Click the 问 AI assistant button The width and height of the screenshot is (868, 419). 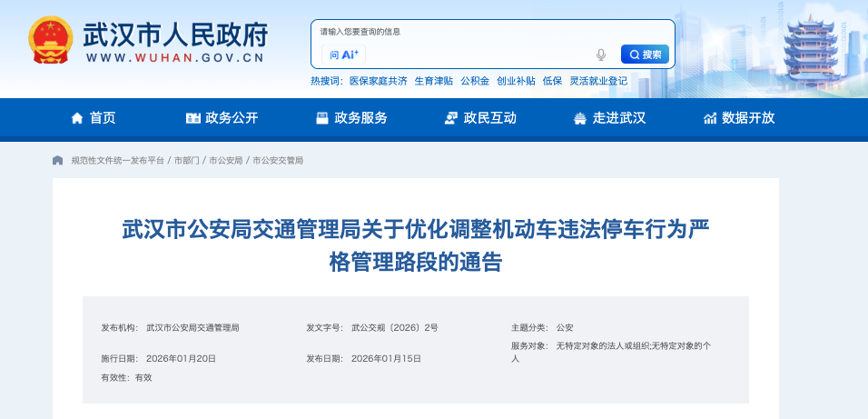[x=344, y=55]
